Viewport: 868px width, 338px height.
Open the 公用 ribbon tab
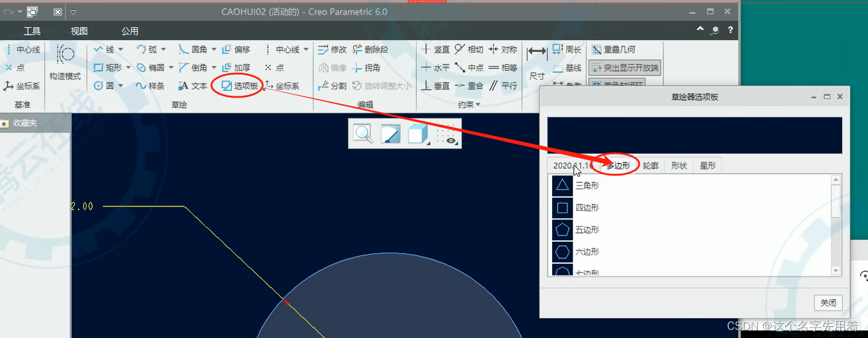[x=130, y=31]
